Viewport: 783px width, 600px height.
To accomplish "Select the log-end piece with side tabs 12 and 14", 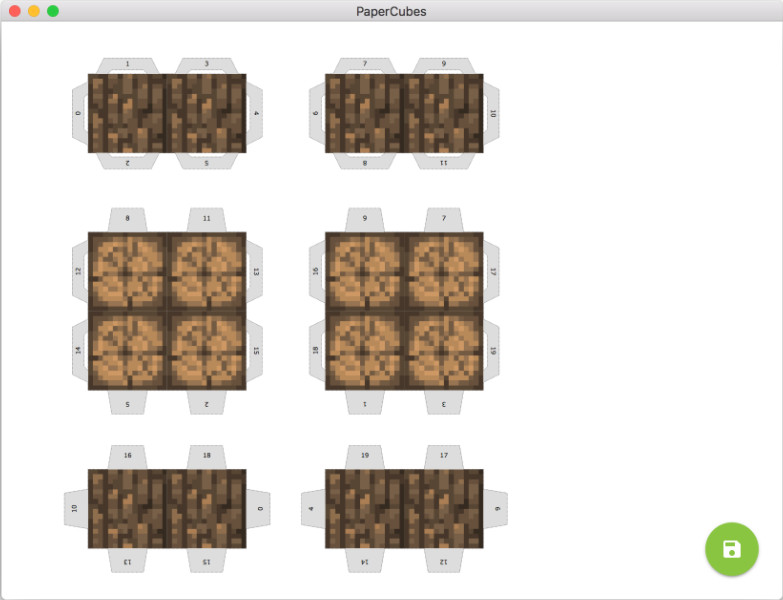I will pos(167,311).
